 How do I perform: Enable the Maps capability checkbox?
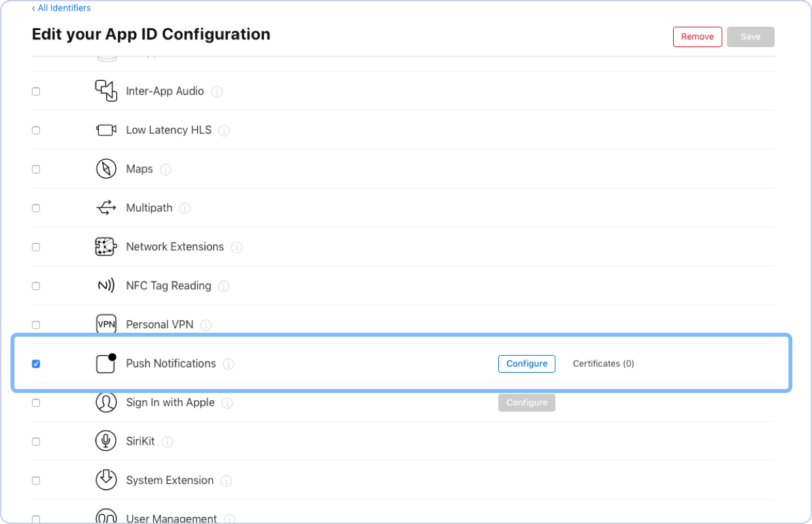(x=36, y=168)
